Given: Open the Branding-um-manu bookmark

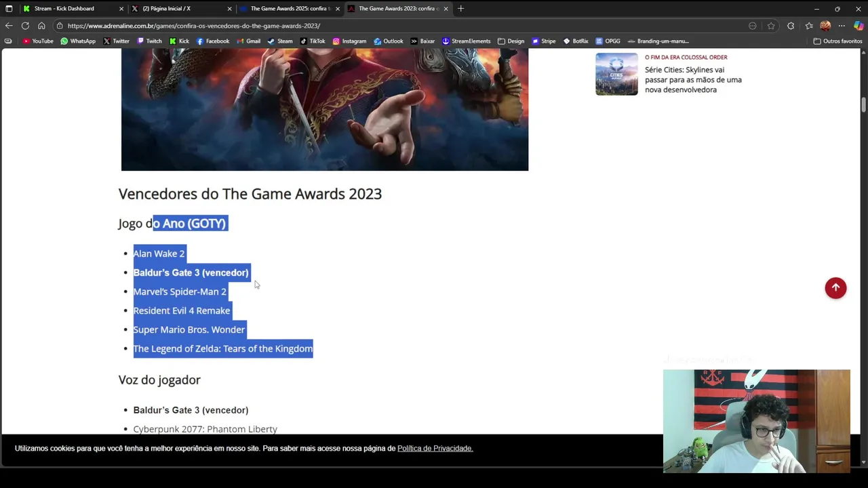Looking at the screenshot, I should click(658, 41).
